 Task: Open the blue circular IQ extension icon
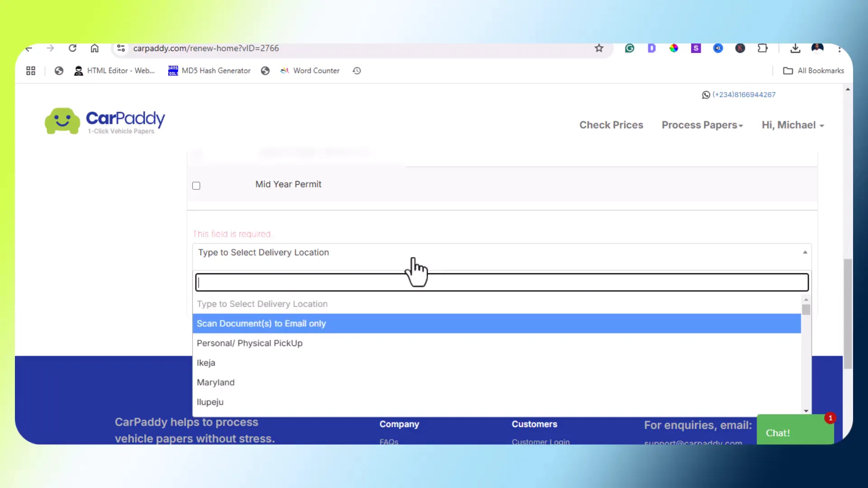point(718,48)
